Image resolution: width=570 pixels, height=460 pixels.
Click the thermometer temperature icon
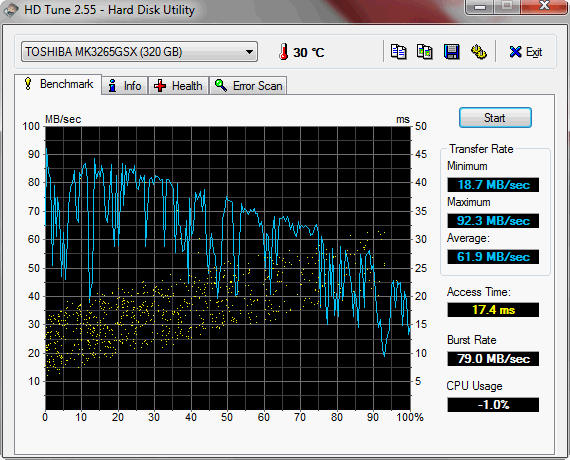click(284, 52)
